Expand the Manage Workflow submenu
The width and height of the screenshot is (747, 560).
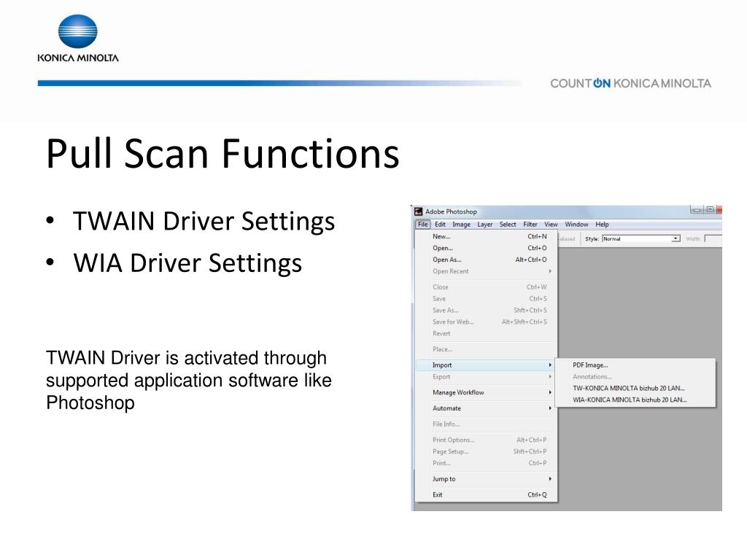[487, 392]
